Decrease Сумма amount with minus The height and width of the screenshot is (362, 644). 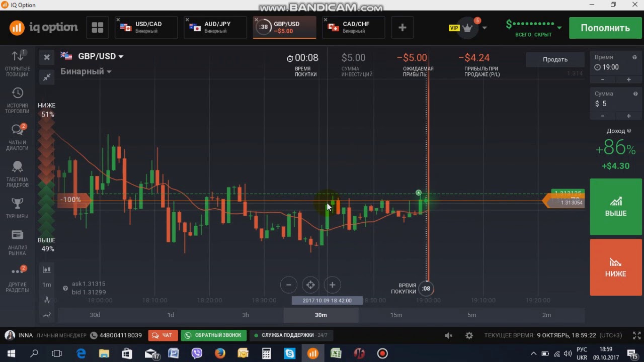tap(603, 116)
